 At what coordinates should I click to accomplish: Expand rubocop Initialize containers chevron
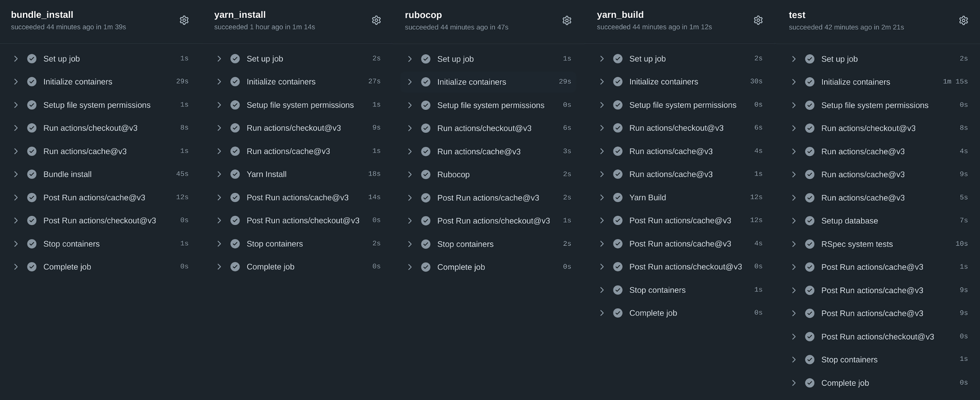(x=410, y=82)
